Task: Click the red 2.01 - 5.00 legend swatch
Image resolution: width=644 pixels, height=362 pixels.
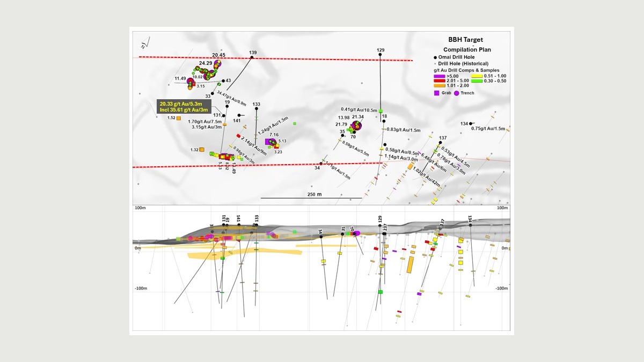Action: click(439, 80)
